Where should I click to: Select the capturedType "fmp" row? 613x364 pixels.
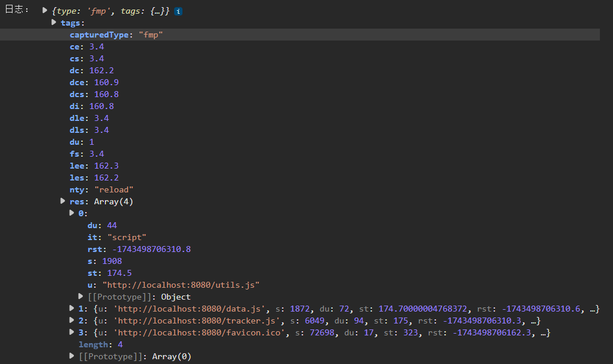[x=116, y=35]
